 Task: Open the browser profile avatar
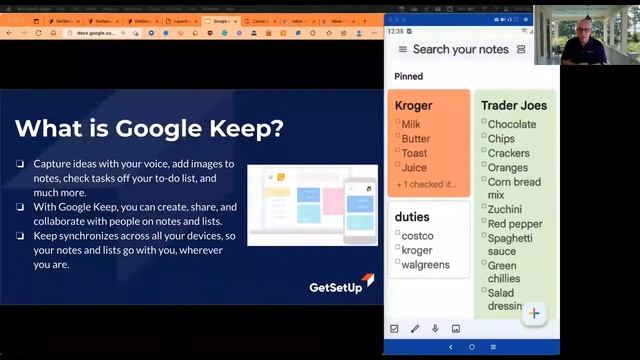359,33
